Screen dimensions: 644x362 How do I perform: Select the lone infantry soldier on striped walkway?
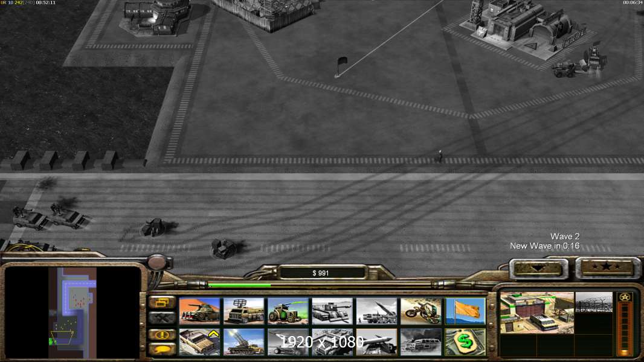coord(440,156)
